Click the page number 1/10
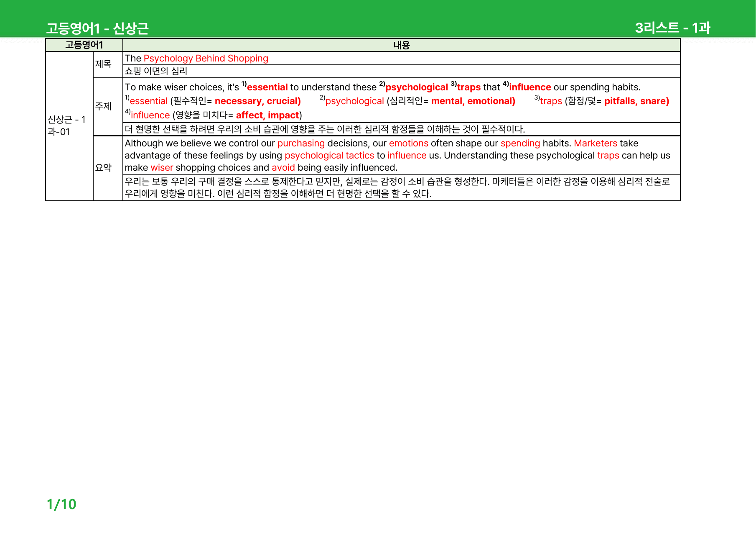The height and width of the screenshot is (535, 756). tap(61, 504)
